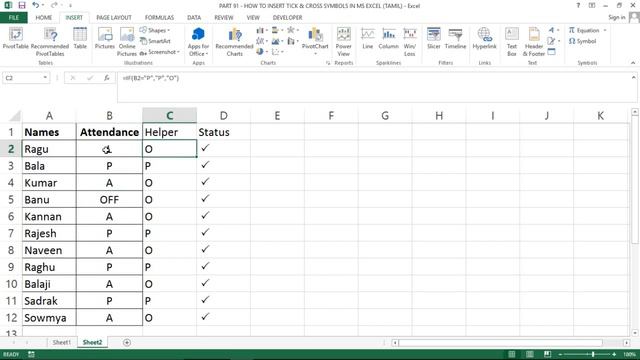Click the vertical scrollbar up arrow
Screen dimensions: 640x360
(635, 112)
